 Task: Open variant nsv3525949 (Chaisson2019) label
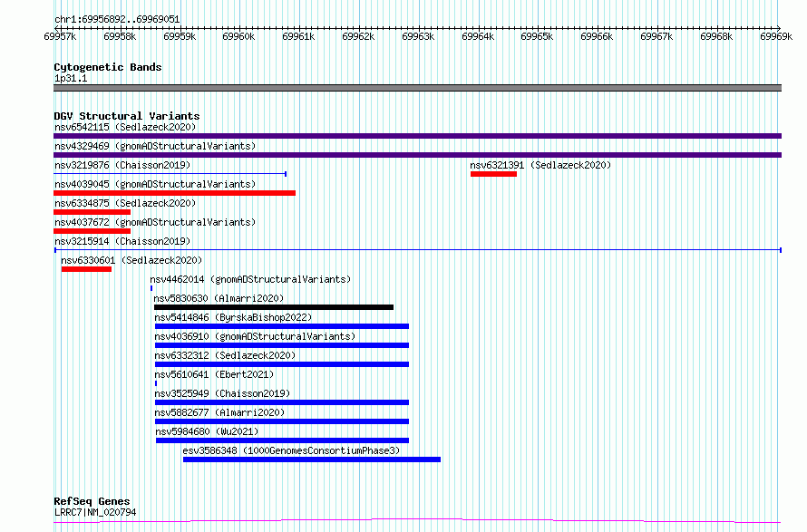point(223,393)
